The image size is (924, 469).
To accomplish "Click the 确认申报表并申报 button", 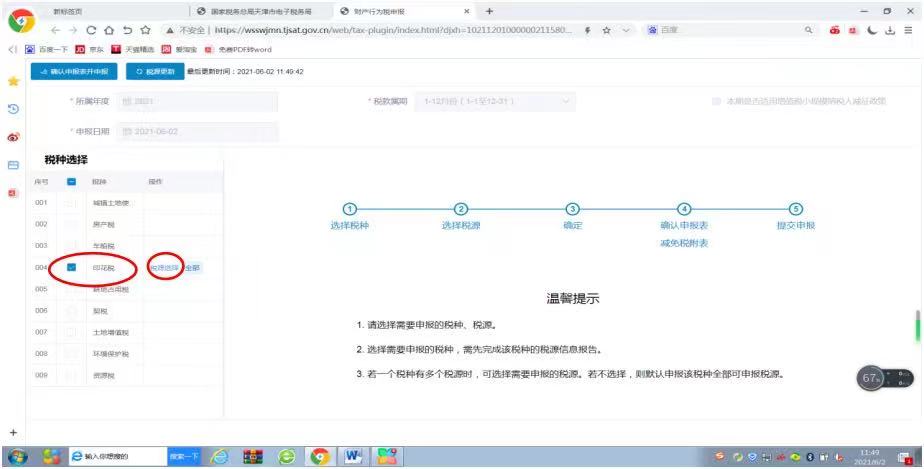I will (74, 71).
